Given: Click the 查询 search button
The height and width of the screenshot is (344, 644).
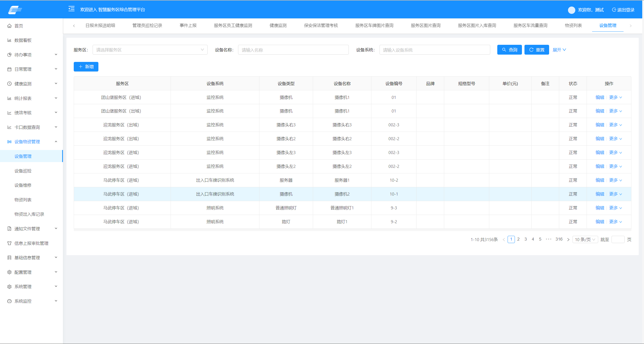Looking at the screenshot, I should pyautogui.click(x=509, y=50).
